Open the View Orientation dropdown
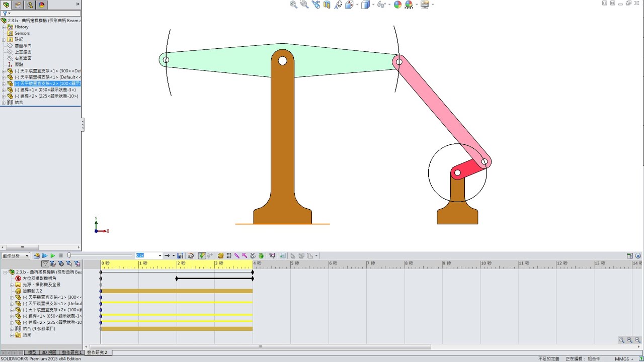Screen dimensions: 644x362 357,5
